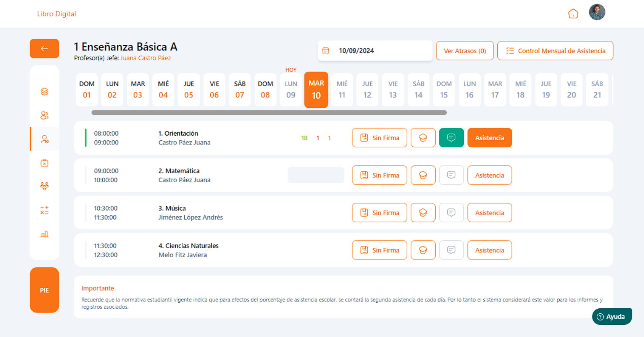Open the stacked layers sidebar icon
This screenshot has width=644, height=337.
(44, 92)
